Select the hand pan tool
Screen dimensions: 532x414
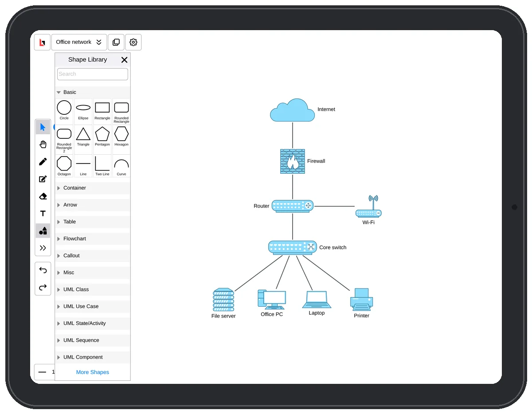click(x=43, y=145)
